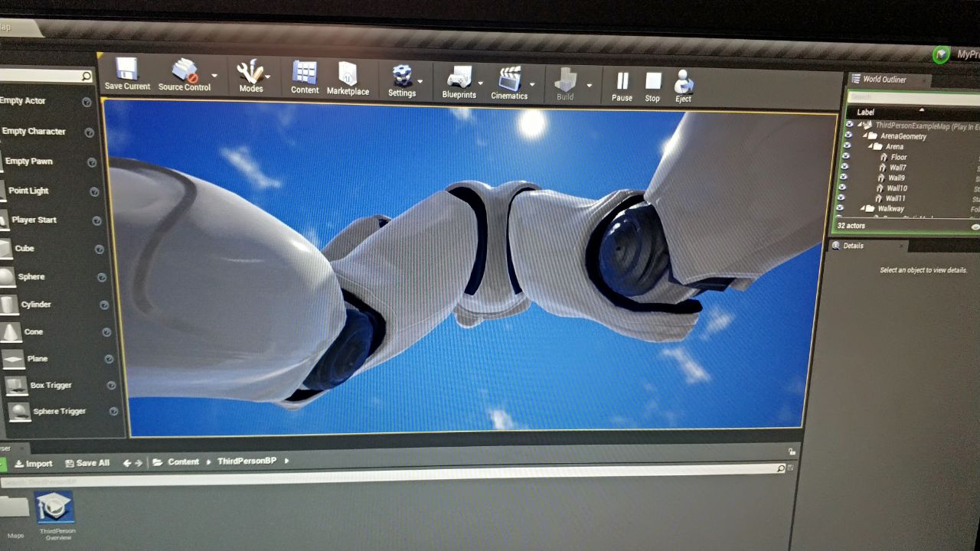Toggle visibility of ArenaGeometry folder

pos(848,135)
